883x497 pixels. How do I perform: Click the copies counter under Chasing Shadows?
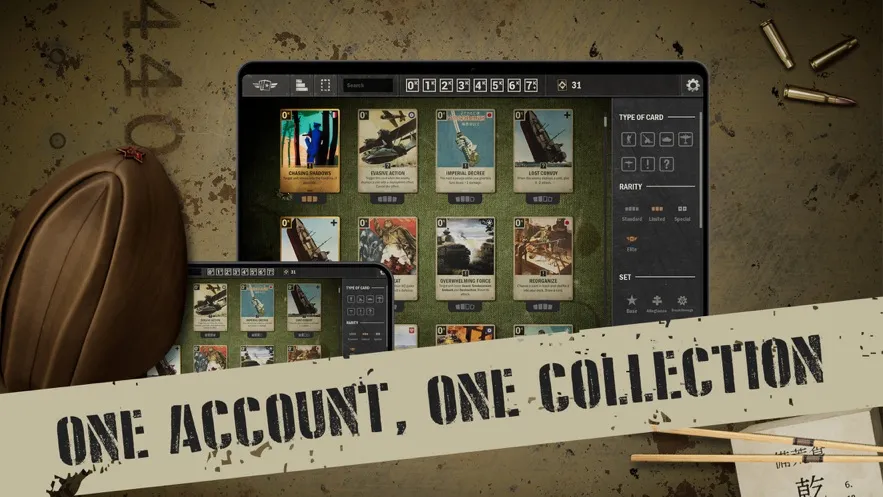pos(309,199)
